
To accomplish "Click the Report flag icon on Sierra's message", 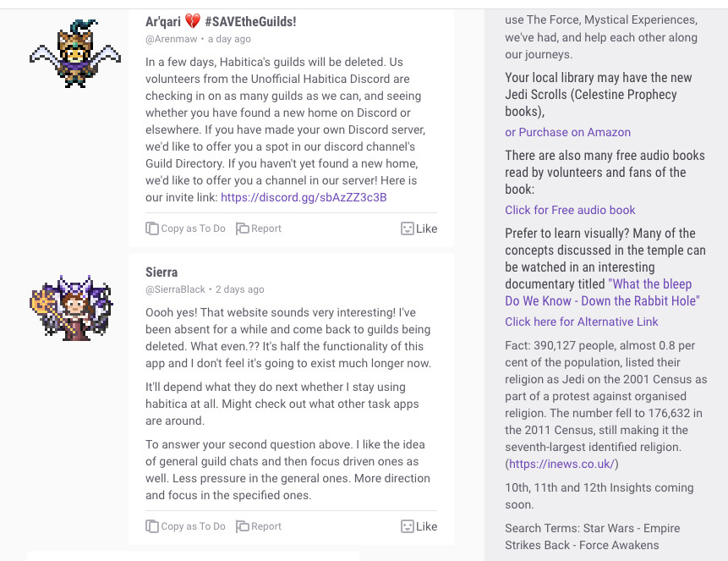I will (243, 526).
